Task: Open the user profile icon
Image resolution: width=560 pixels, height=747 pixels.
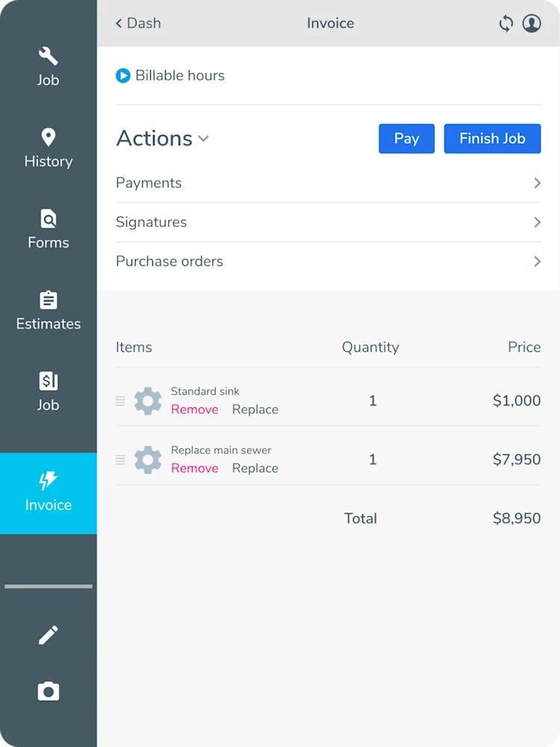Action: (x=532, y=23)
